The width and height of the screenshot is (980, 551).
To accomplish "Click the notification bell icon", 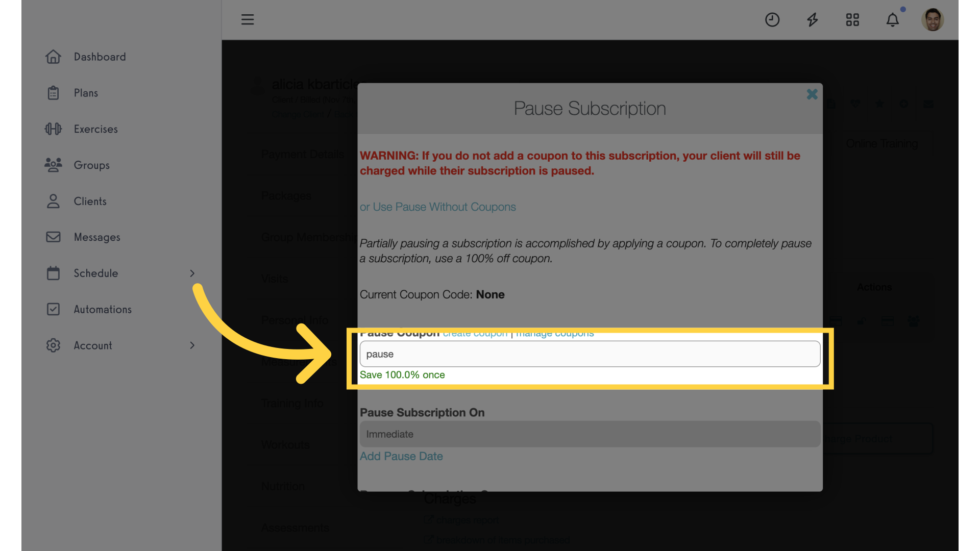I will (893, 19).
